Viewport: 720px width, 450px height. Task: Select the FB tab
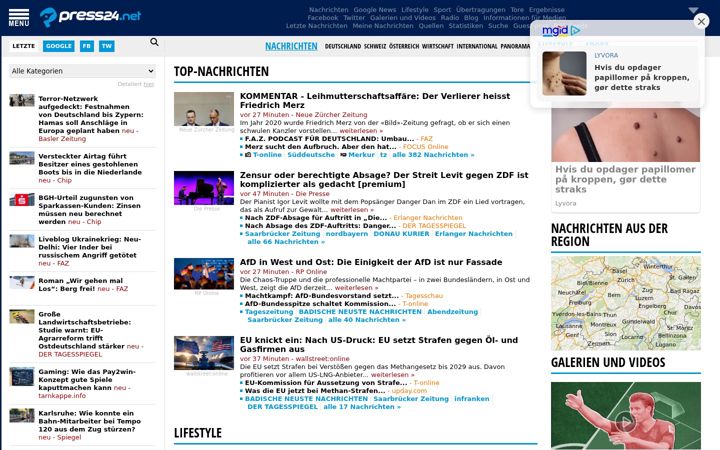[87, 46]
